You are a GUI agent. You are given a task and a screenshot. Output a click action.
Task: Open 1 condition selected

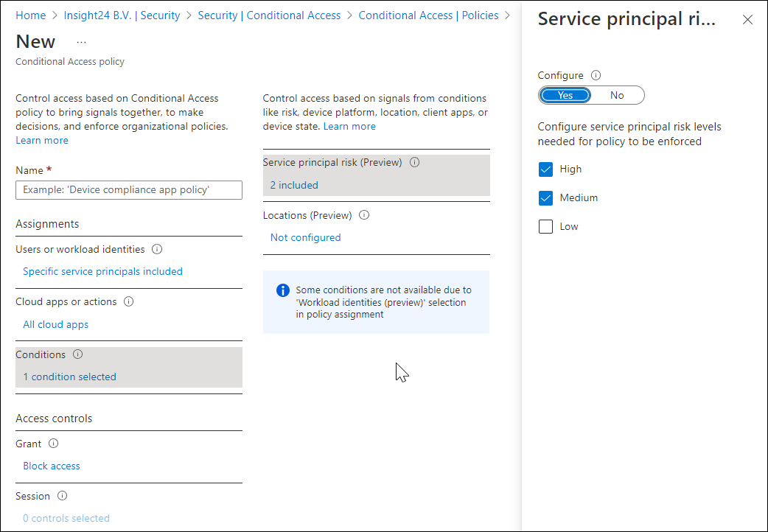pos(69,377)
